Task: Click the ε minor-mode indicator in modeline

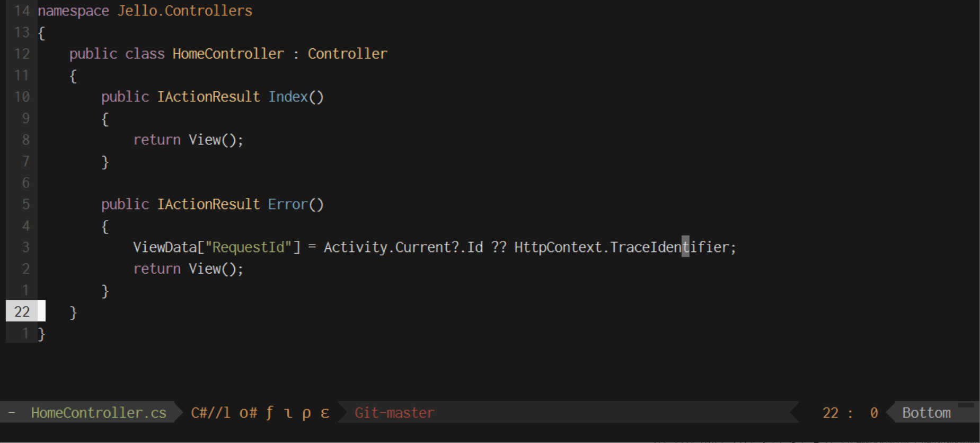Action: (x=325, y=413)
